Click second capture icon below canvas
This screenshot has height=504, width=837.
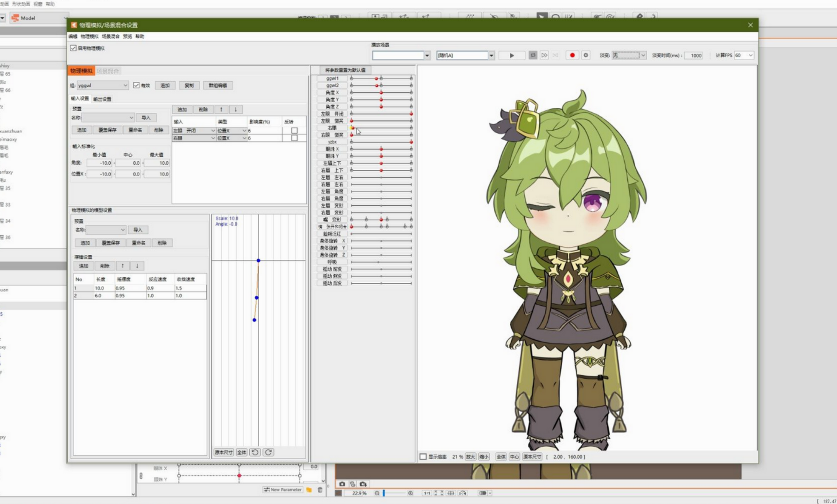[x=352, y=484]
